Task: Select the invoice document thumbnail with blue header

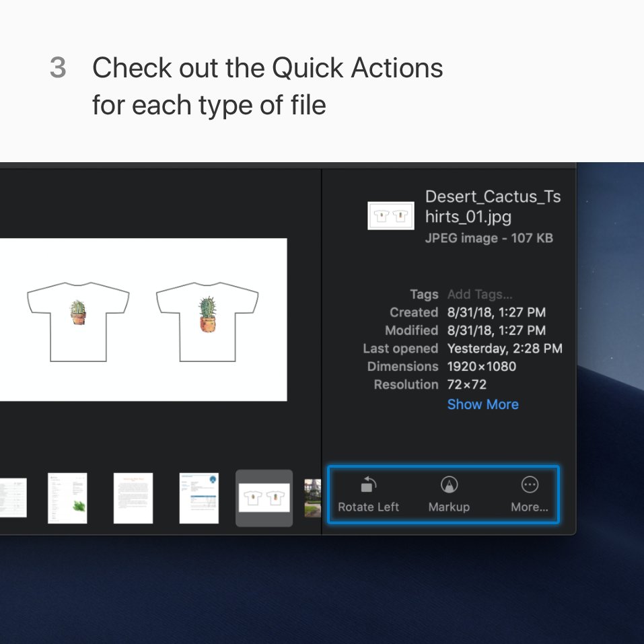Action: click(x=199, y=498)
